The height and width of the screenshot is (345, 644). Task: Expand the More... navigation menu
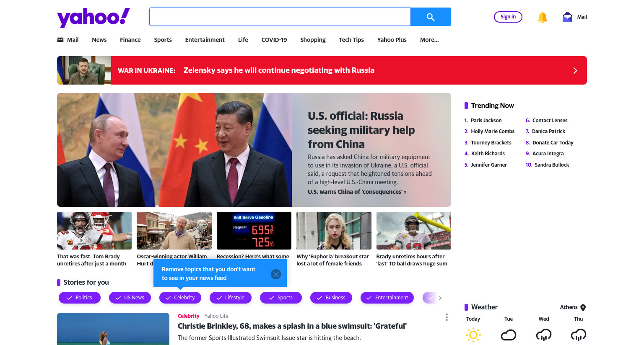tap(429, 40)
